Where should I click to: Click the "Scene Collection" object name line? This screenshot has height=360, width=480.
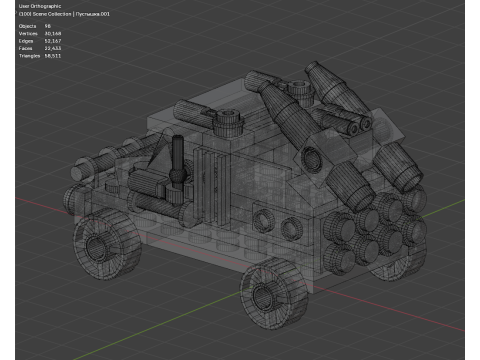[64, 14]
